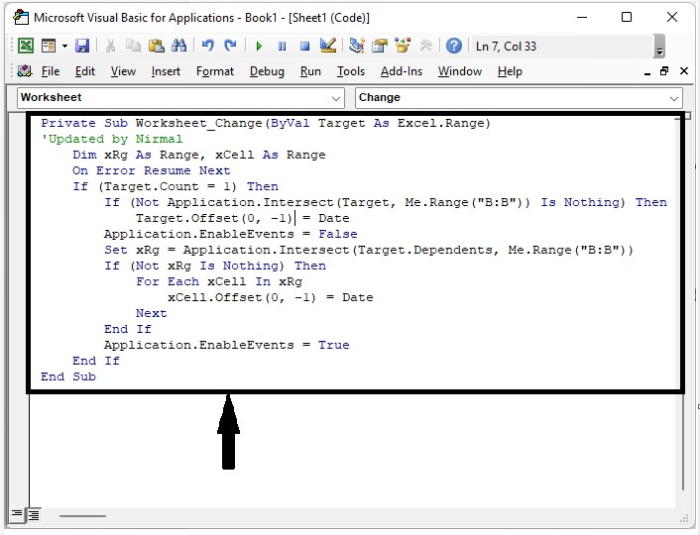Undo the last edit
Viewport: 700px width, 535px height.
coord(208,46)
